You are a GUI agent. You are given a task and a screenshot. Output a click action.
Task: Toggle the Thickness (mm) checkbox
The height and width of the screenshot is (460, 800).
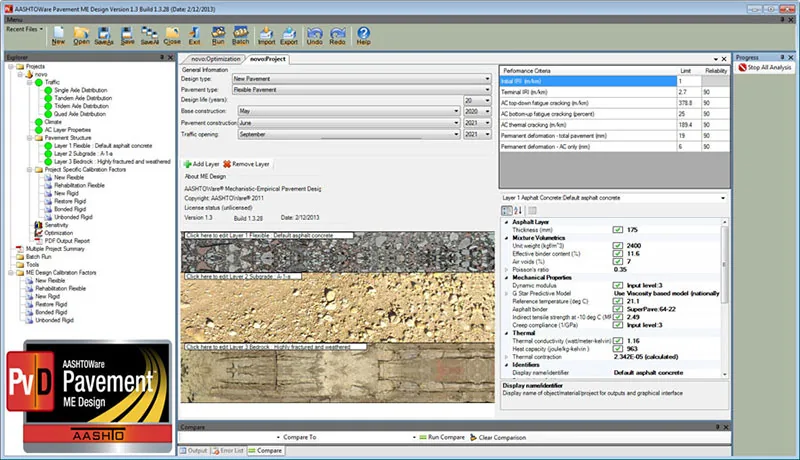point(617,230)
